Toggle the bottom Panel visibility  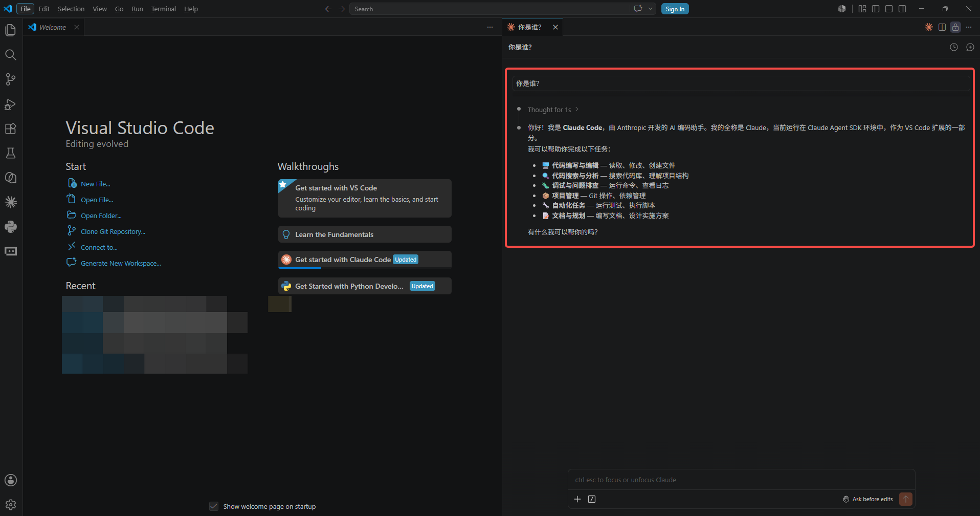click(889, 9)
